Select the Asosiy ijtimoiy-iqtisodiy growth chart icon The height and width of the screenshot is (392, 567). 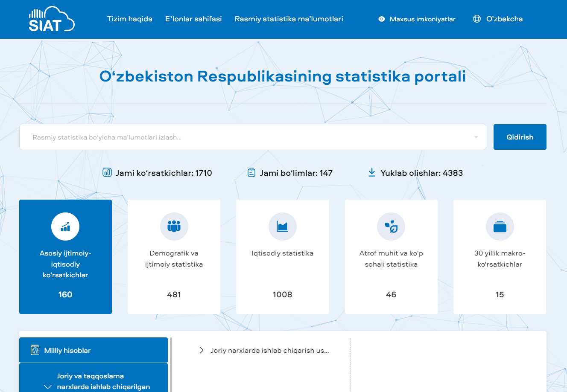pos(65,226)
